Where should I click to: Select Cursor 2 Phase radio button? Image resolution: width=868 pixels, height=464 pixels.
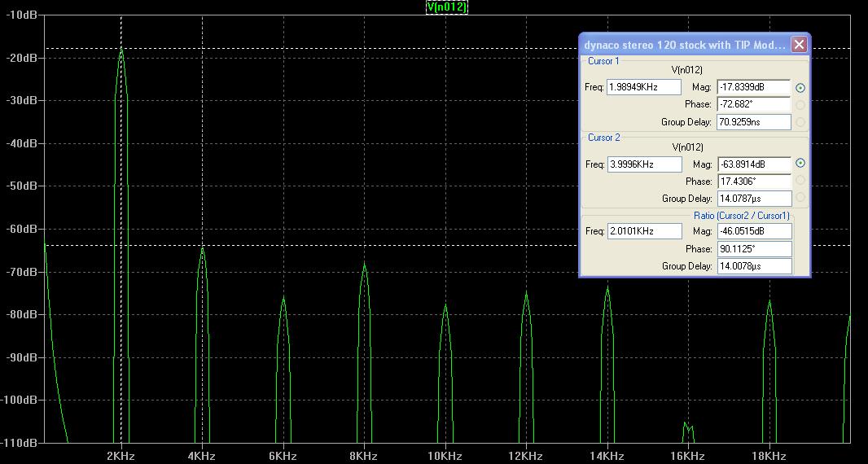coord(800,181)
